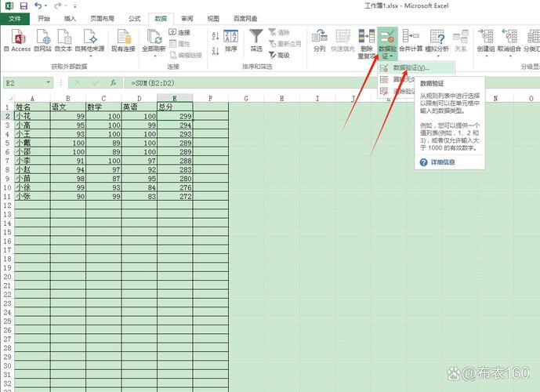This screenshot has height=392, width=540.
Task: Switch to the 页面布局 tab
Action: (103, 19)
